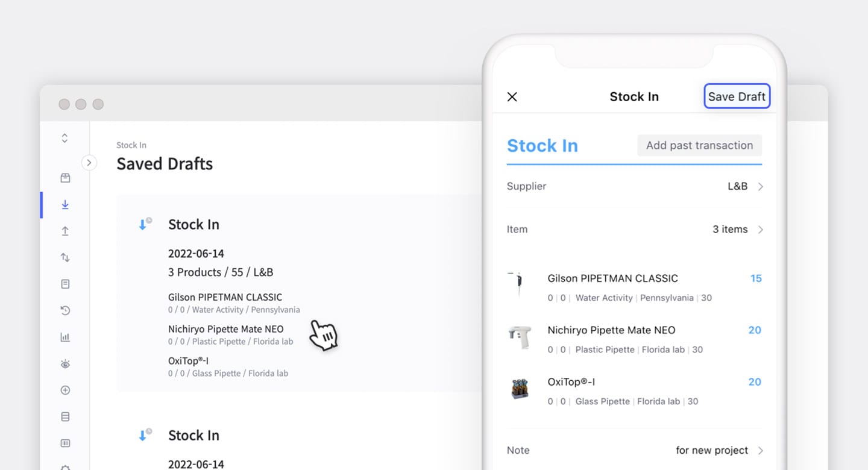868x470 pixels.
Task: Toggle the low-stock alert eye icon
Action: [64, 363]
